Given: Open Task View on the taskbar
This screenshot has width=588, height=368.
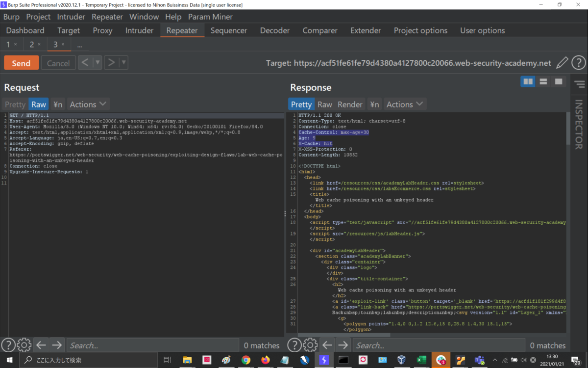Looking at the screenshot, I should [x=167, y=360].
